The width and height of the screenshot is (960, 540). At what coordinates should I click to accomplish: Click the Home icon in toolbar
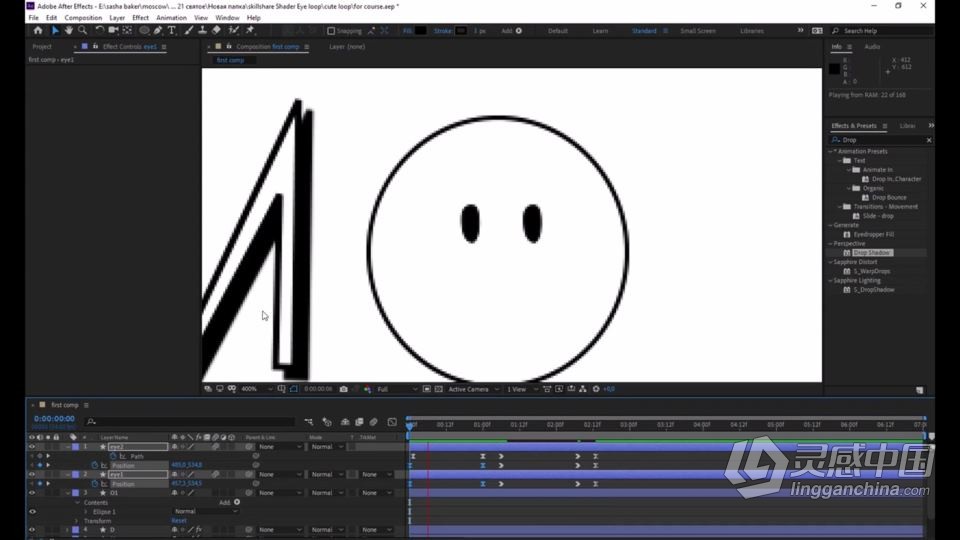(38, 30)
